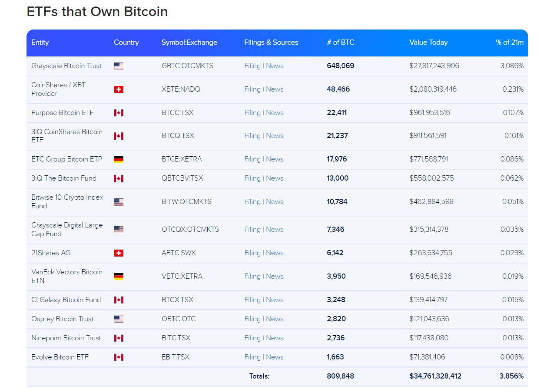Open the Filing link for VanEck Vectors Bitcoin ETN
Screen dimensions: 540x392
click(252, 277)
